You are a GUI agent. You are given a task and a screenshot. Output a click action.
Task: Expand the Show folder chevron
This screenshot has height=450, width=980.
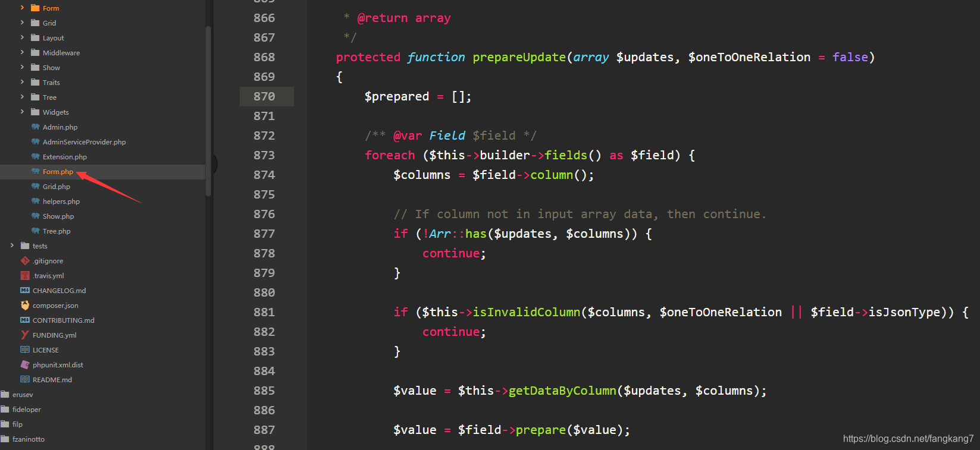tap(23, 67)
